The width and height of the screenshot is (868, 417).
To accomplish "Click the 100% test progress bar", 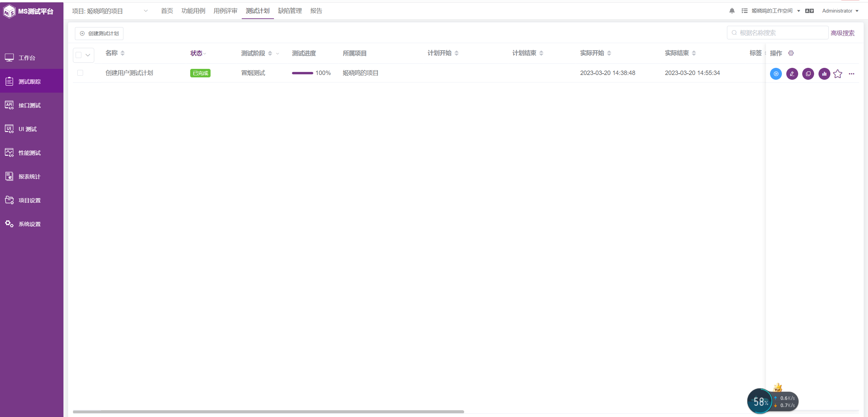I will [303, 73].
